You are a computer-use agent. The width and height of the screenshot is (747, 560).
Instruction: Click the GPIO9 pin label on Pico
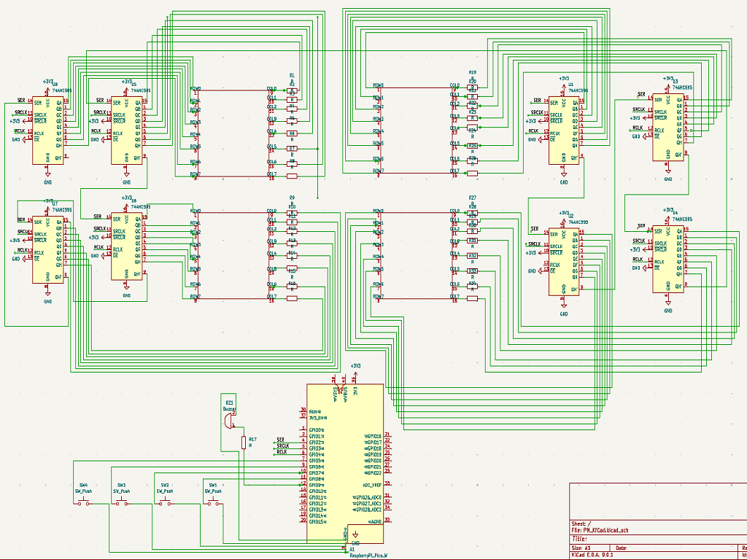click(x=317, y=485)
